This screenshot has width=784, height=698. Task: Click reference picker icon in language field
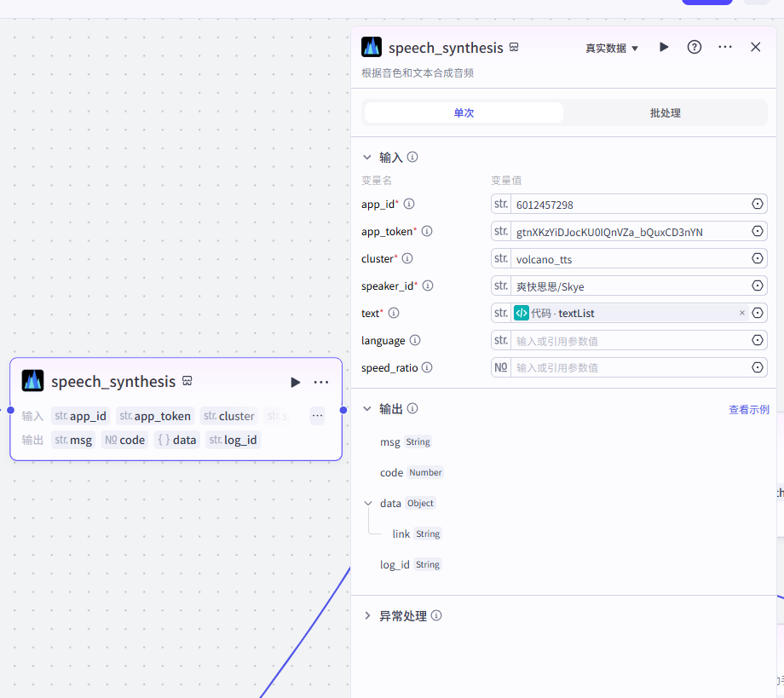pos(757,340)
